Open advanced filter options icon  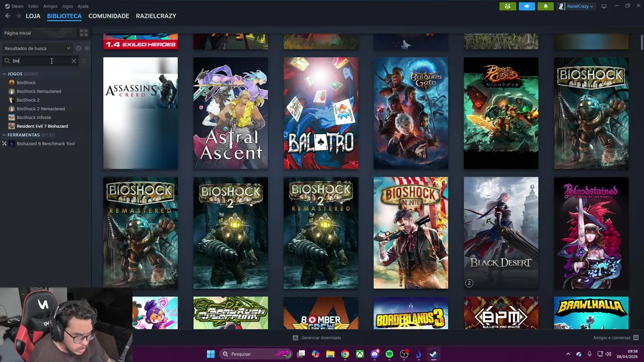click(x=84, y=61)
